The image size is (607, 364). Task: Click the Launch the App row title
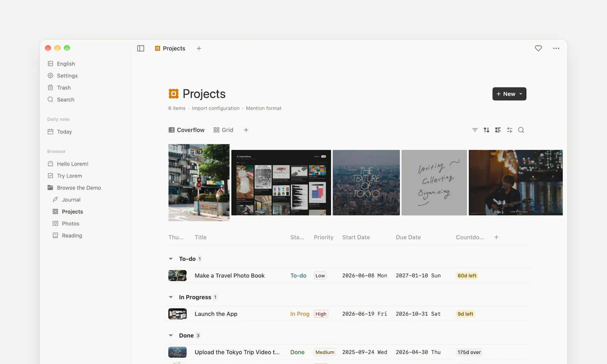(x=216, y=314)
